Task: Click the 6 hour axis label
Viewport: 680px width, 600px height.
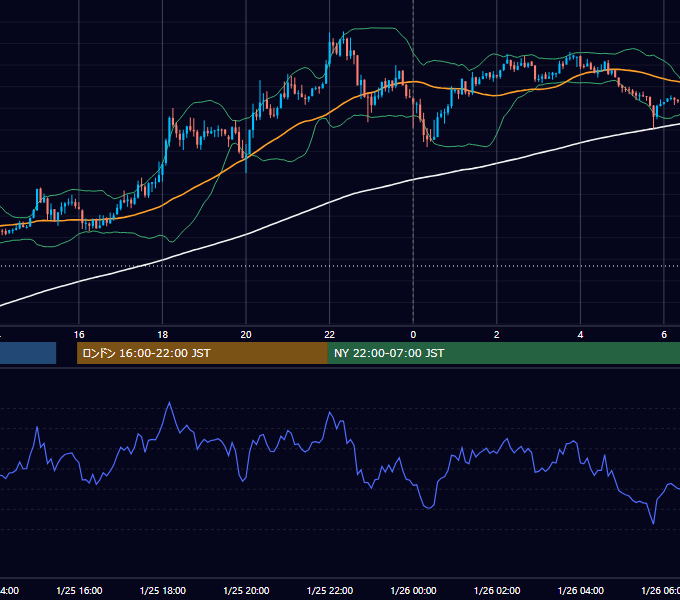Action: 664,335
